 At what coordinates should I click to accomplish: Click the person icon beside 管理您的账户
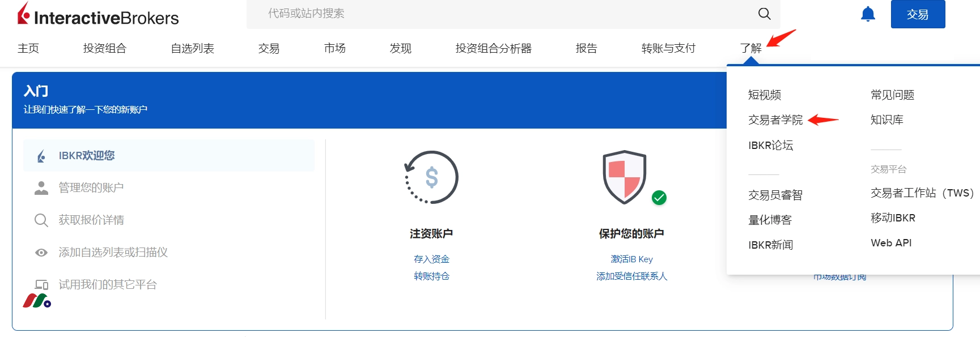(41, 188)
